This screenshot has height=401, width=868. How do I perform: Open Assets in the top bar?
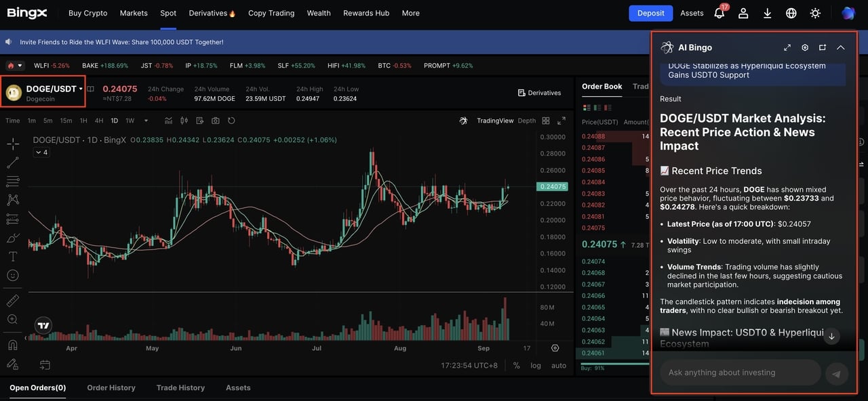[x=692, y=13]
